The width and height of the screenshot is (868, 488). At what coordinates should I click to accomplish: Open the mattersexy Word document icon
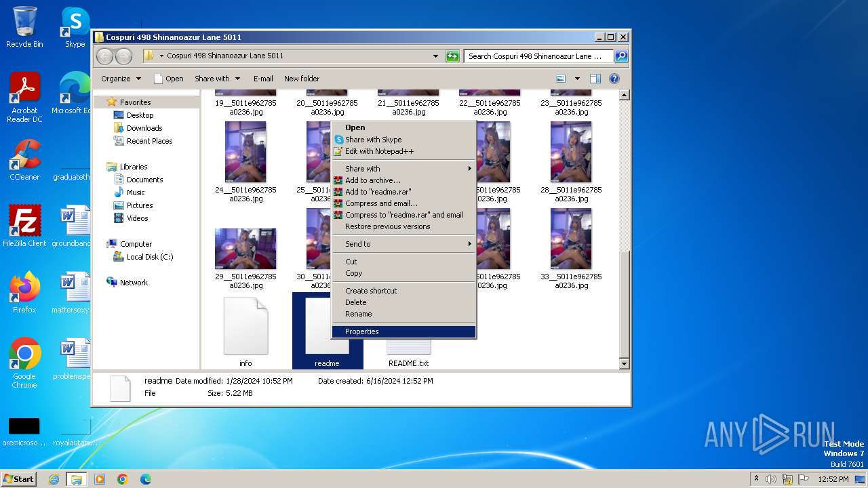click(73, 293)
